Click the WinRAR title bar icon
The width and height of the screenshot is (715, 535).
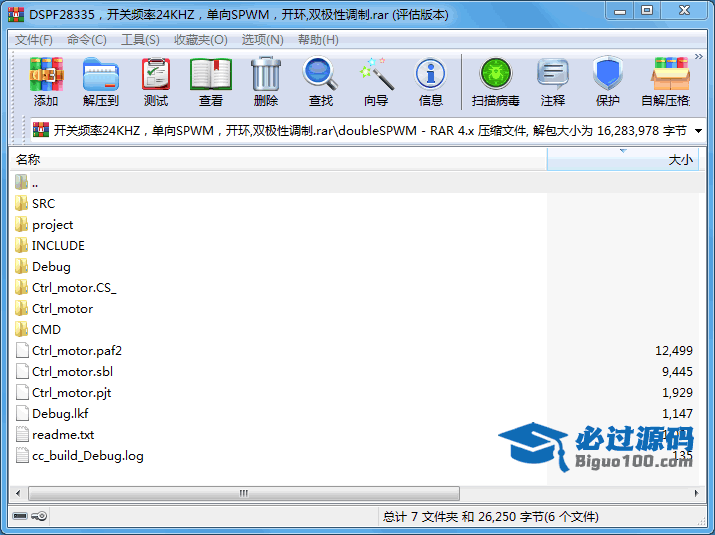click(x=16, y=15)
